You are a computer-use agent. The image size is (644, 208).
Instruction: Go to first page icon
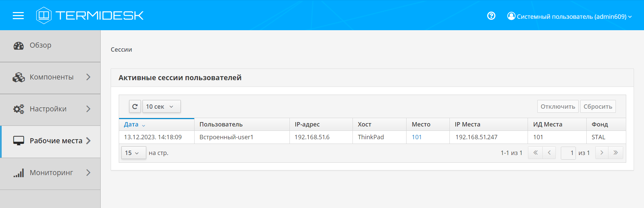click(535, 153)
